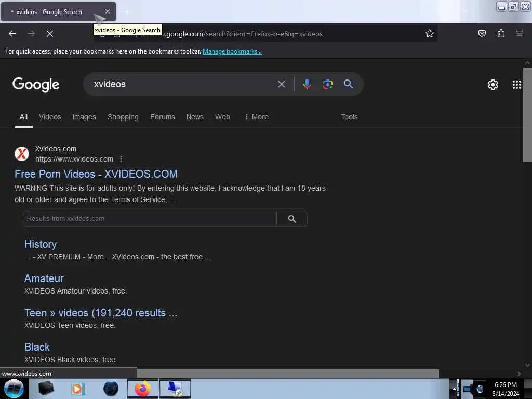Click the horizontal scrollbar thumb

click(288, 374)
